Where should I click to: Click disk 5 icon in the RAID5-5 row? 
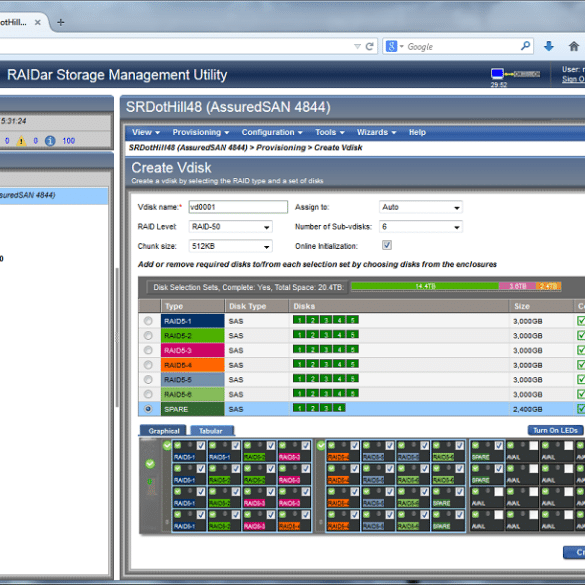point(353,379)
